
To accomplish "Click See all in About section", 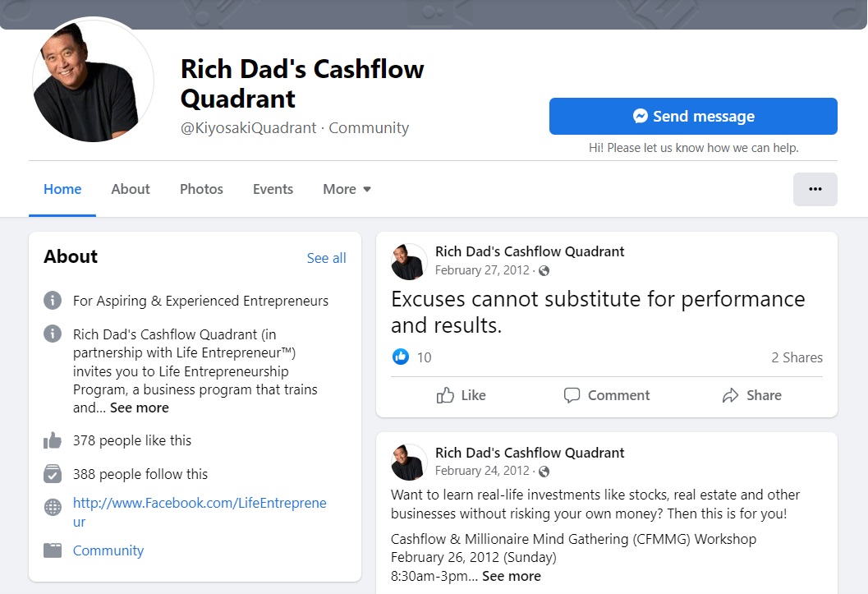I will coord(326,258).
